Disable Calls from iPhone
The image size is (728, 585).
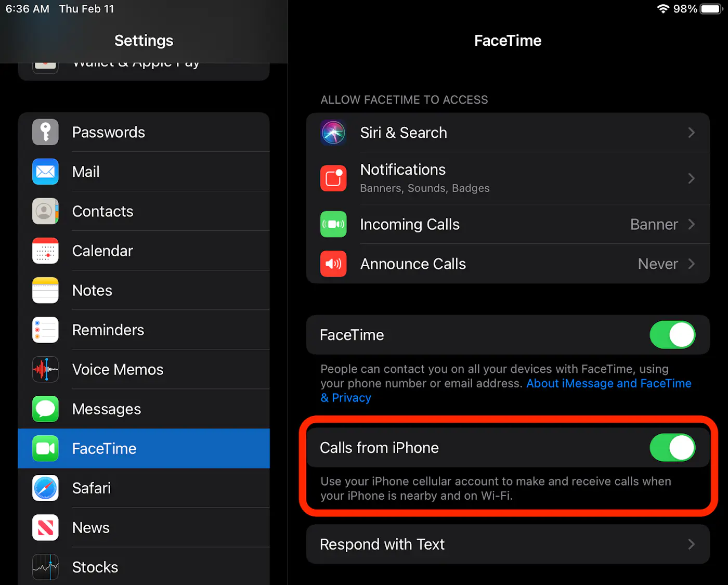(x=672, y=448)
